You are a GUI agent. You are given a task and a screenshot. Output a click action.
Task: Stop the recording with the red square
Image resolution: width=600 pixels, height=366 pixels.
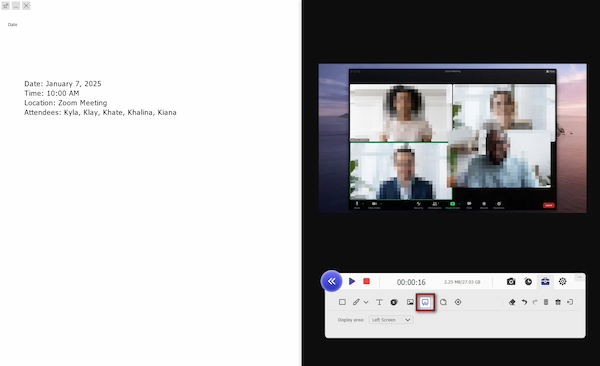(x=366, y=281)
